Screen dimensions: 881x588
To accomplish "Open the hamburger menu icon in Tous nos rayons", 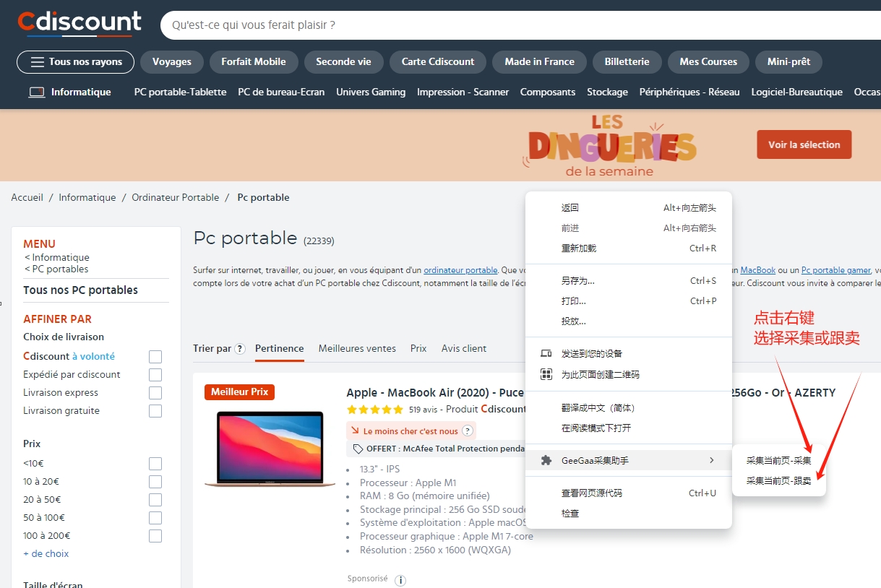I will click(x=38, y=62).
